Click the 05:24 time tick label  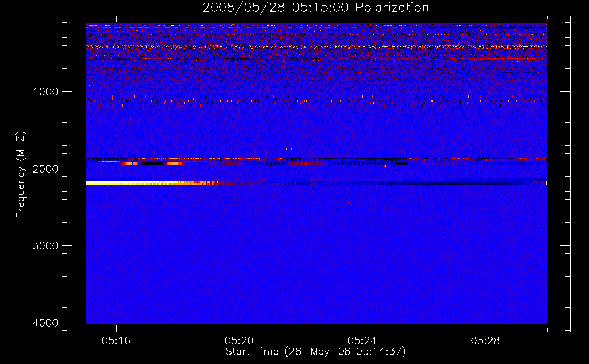pos(362,341)
